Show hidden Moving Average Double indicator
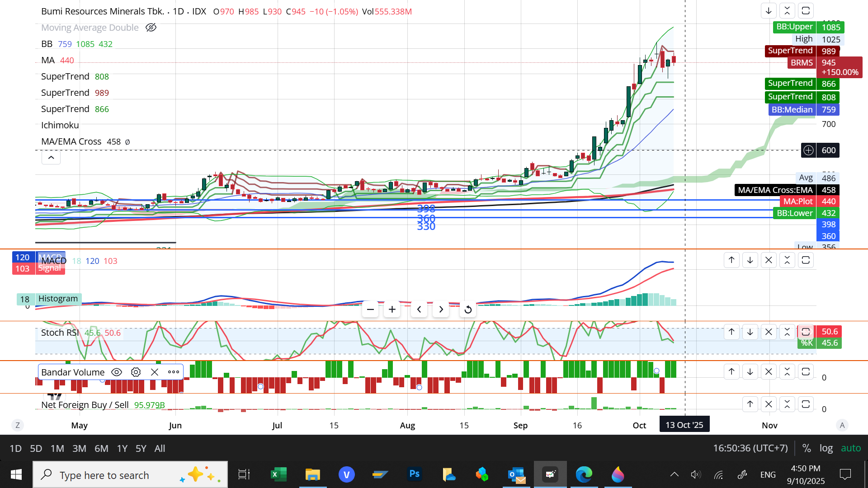Viewport: 868px width, 488px height. click(151, 28)
